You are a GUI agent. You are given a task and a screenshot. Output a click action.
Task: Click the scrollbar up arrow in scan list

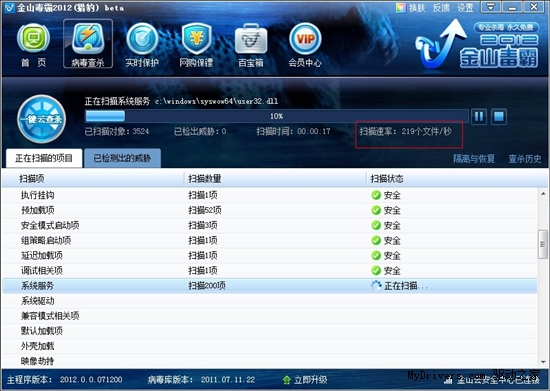coord(543,194)
